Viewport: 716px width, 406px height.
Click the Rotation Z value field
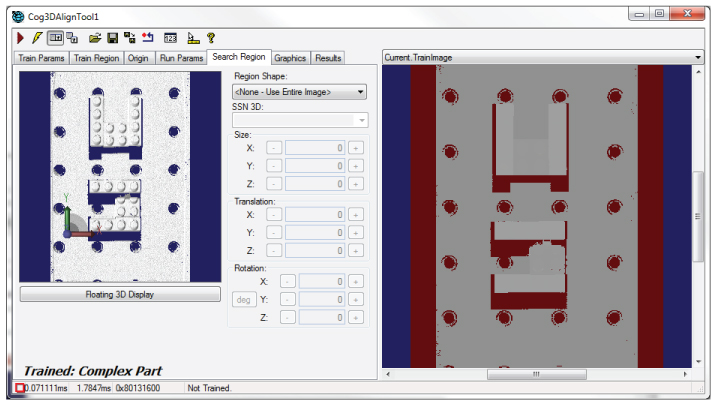point(320,317)
